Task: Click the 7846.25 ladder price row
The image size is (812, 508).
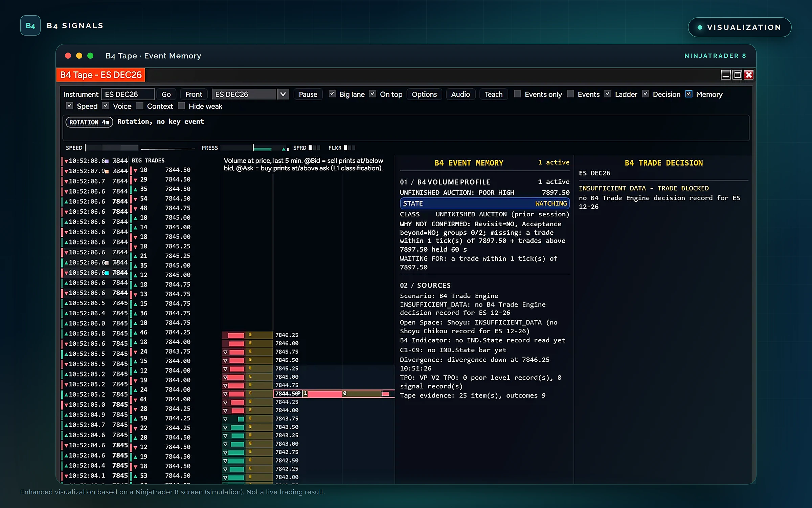Action: coord(287,335)
